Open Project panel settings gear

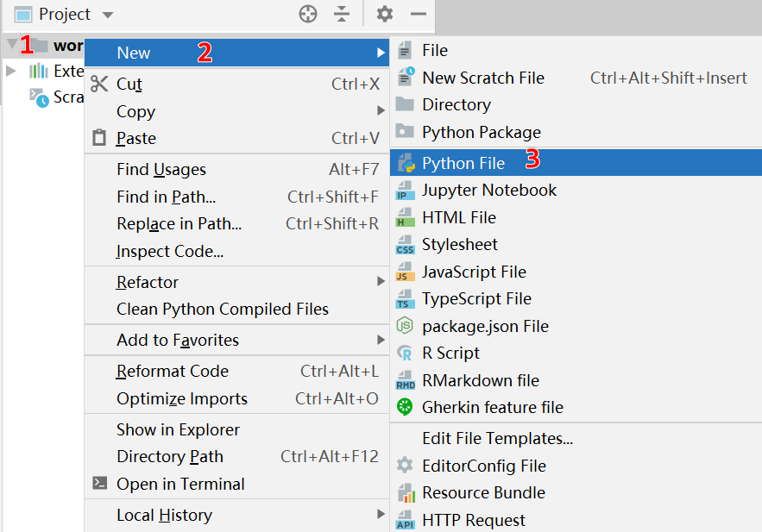385,14
